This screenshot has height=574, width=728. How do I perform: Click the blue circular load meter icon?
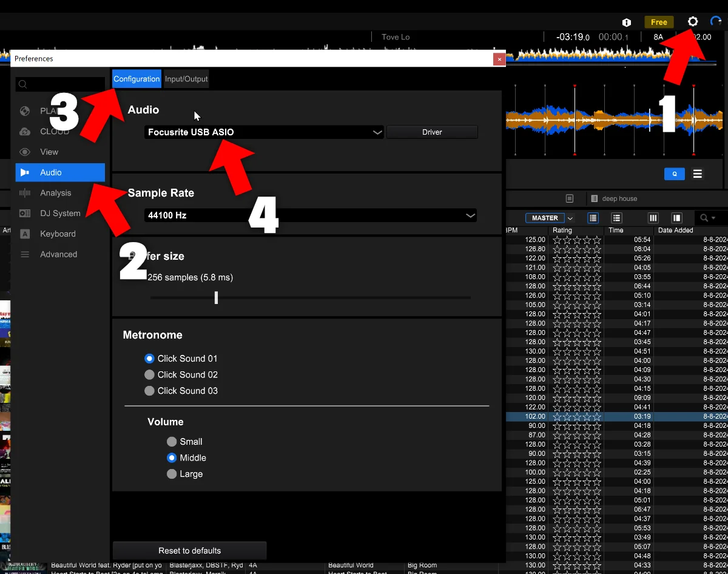[x=716, y=22]
